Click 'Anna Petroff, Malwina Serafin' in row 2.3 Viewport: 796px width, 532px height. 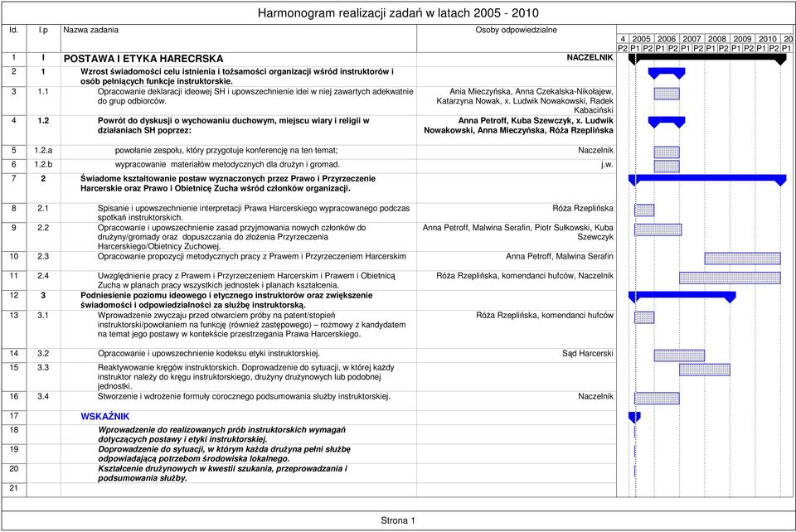click(560, 256)
